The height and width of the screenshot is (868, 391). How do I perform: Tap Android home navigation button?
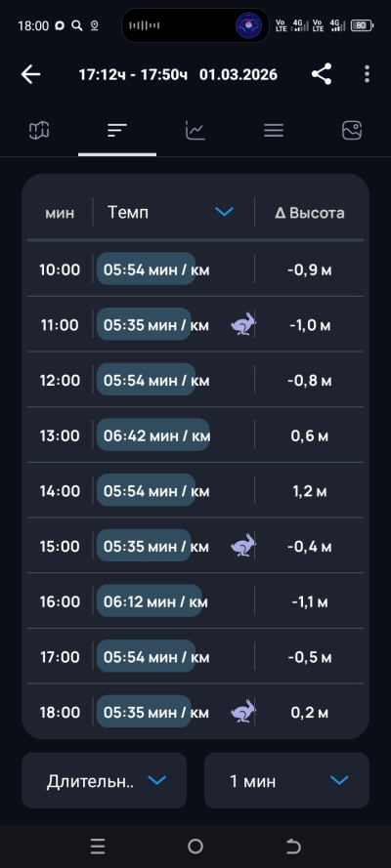pos(195,846)
